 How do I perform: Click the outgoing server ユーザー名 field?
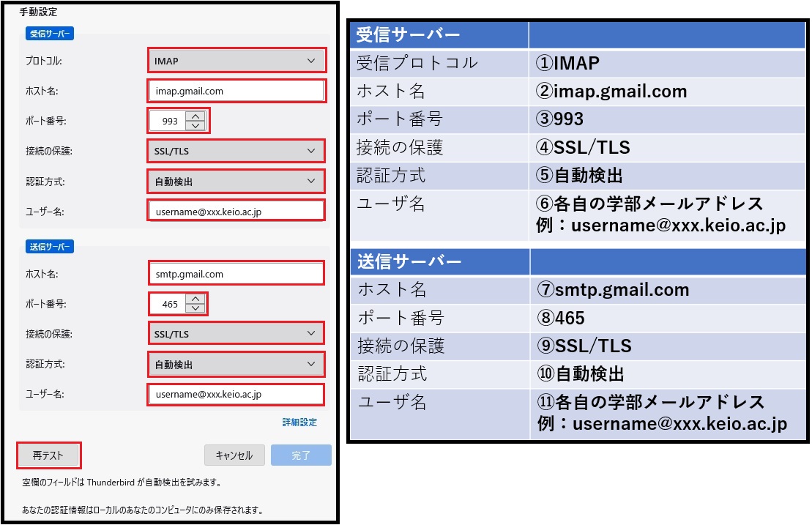236,394
